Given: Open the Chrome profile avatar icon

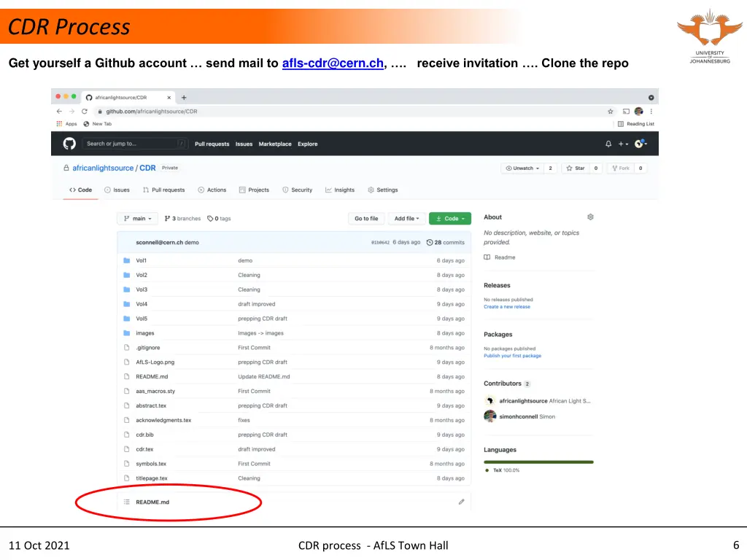Looking at the screenshot, I should click(x=639, y=112).
